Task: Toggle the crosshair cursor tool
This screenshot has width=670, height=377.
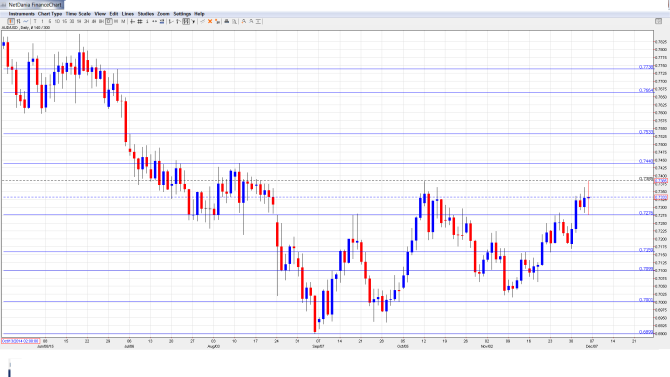Action: click(x=132, y=21)
